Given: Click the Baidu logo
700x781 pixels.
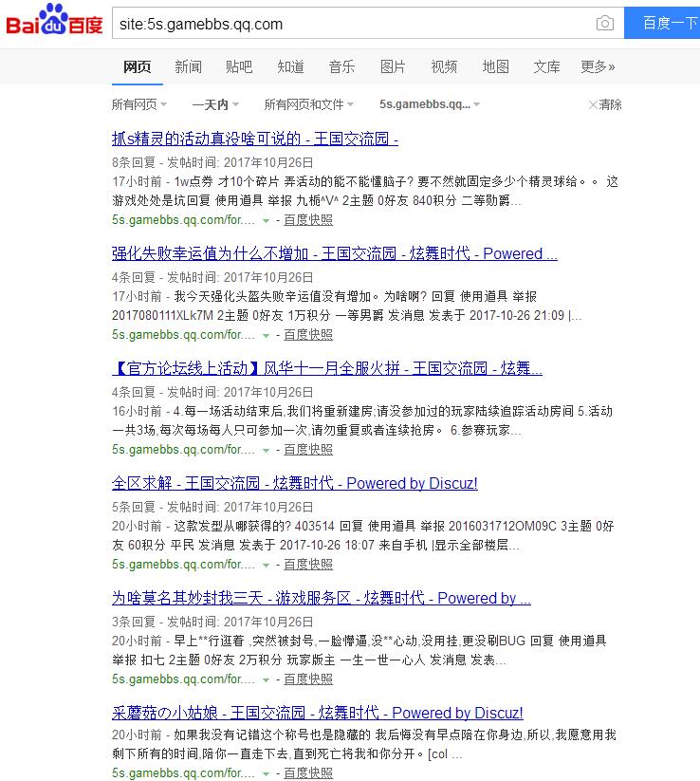Looking at the screenshot, I should 54,21.
